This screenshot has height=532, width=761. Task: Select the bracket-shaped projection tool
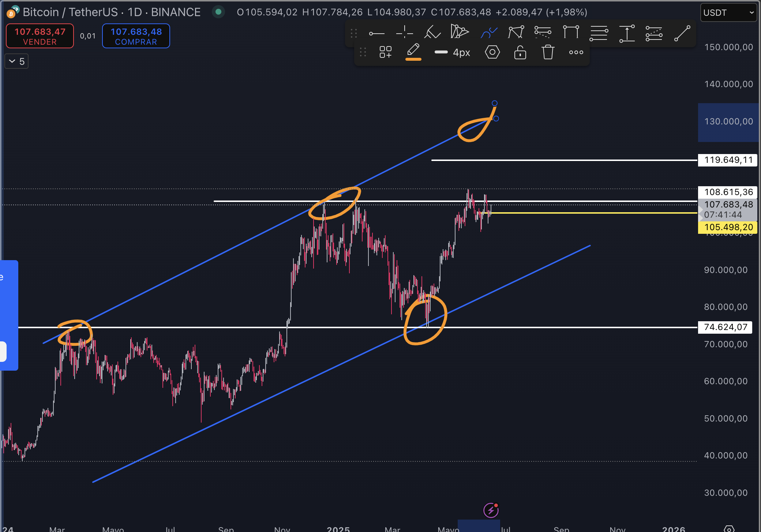[x=571, y=32]
